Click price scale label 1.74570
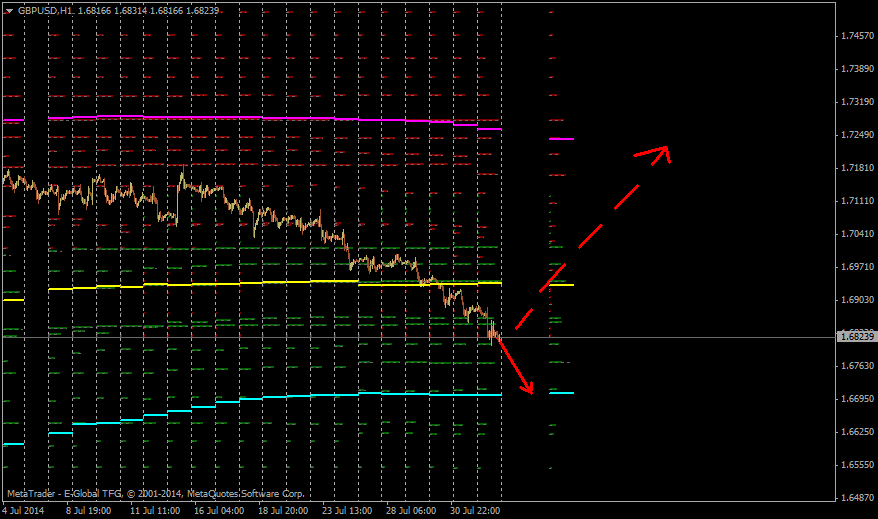Image resolution: width=878 pixels, height=519 pixels. point(857,36)
